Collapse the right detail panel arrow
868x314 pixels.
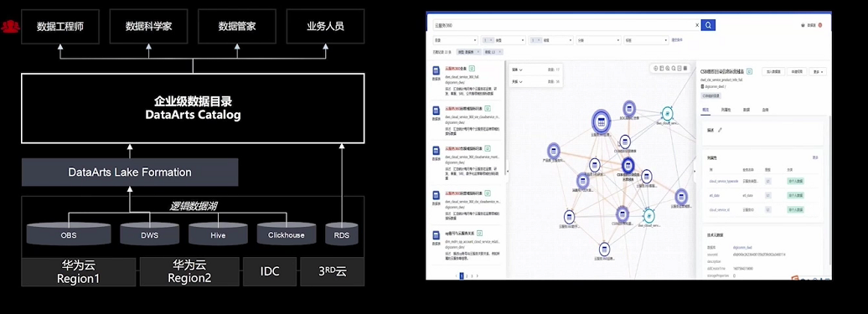[x=695, y=172]
